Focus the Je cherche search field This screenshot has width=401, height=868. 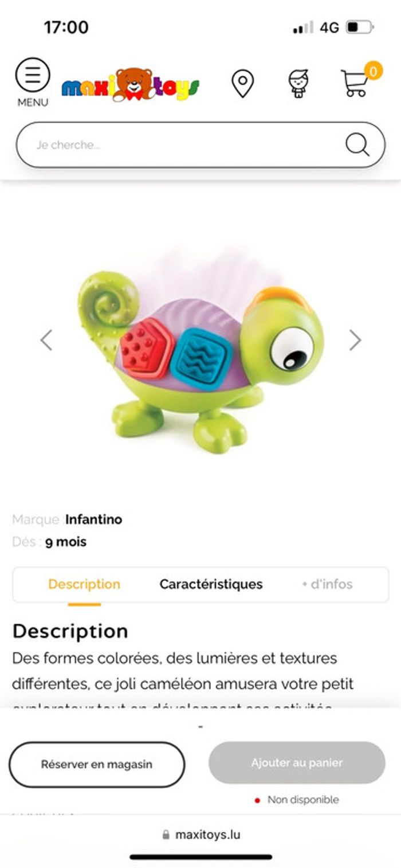pyautogui.click(x=200, y=144)
